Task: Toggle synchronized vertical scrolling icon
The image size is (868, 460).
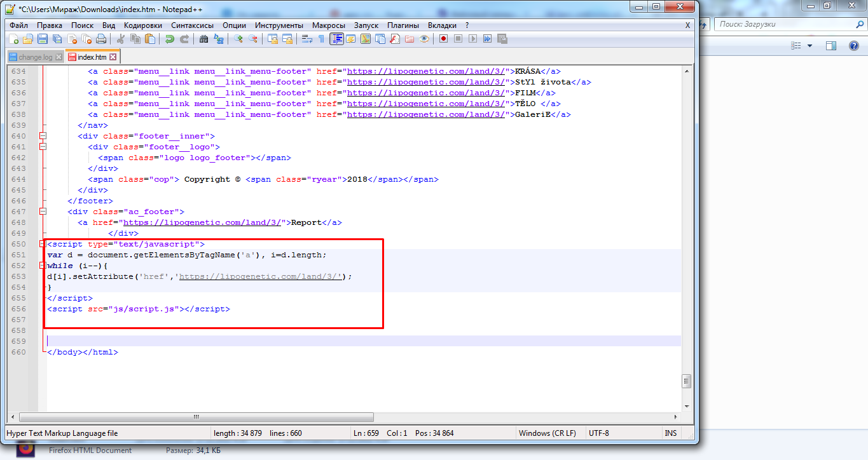Action: (273, 39)
